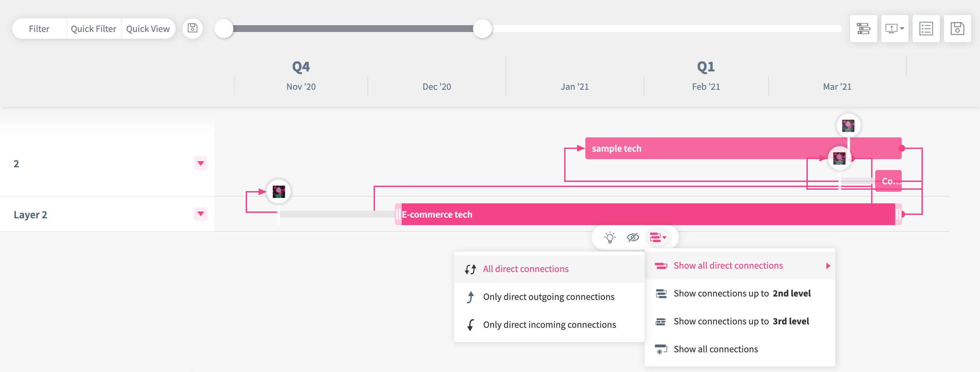Select Show connections up to 3rd level

(x=741, y=321)
